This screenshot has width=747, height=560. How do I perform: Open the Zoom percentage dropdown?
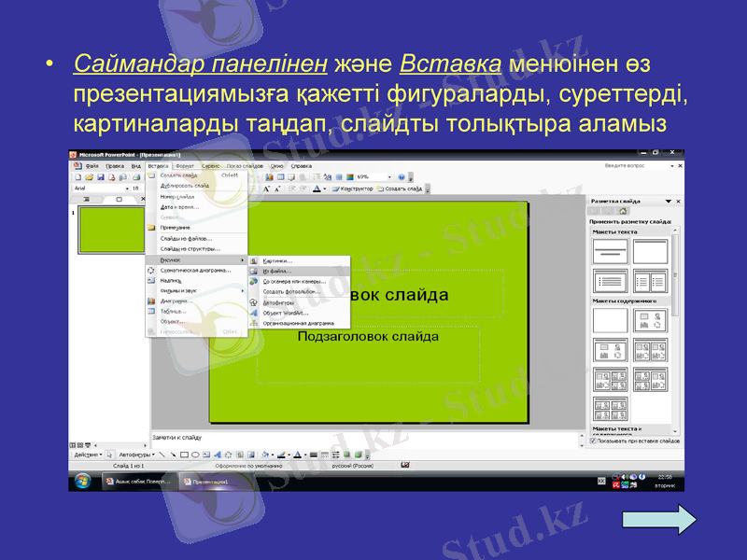coord(389,177)
